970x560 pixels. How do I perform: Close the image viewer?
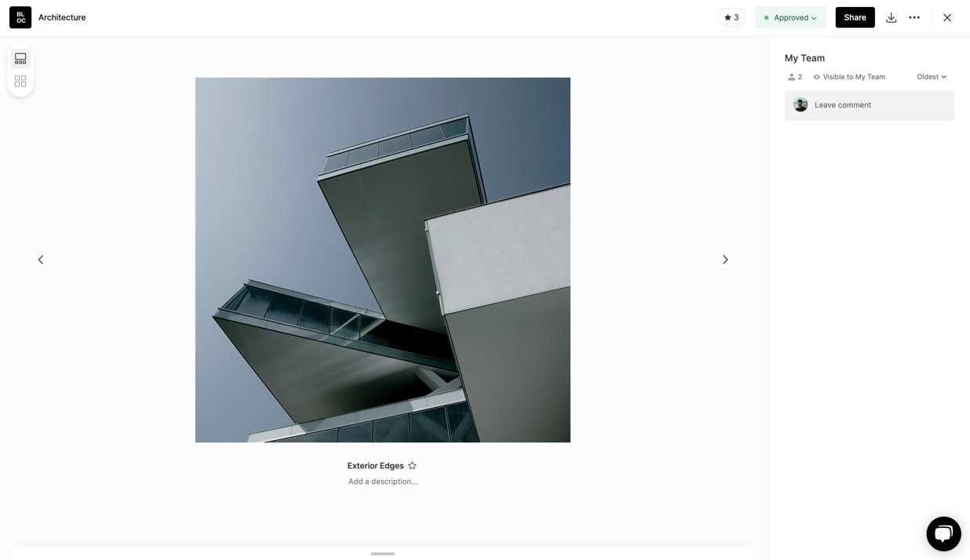pos(947,17)
